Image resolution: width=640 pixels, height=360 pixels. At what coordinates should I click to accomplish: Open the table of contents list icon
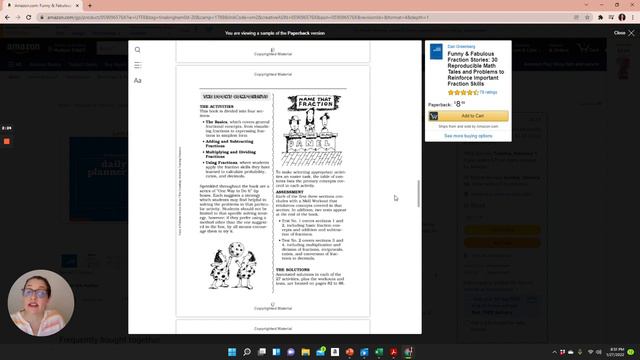138,65
